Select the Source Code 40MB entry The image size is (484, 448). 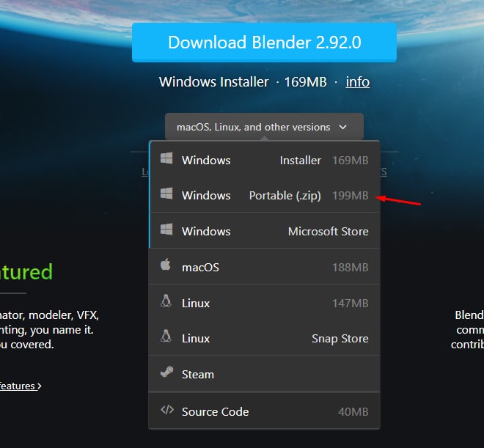264,411
